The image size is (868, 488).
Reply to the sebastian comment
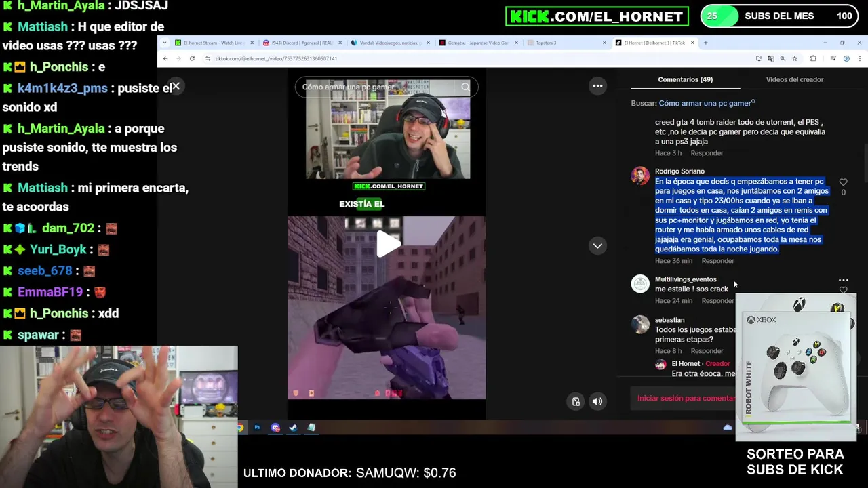[x=707, y=351]
